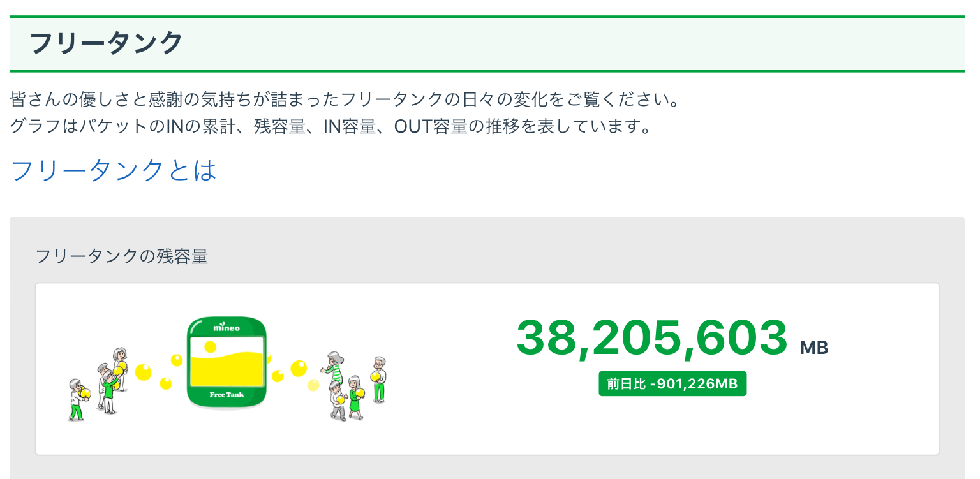Image resolution: width=980 pixels, height=479 pixels.
Task: Click the faded pale yellow ball right of the tank
Action: point(313,385)
